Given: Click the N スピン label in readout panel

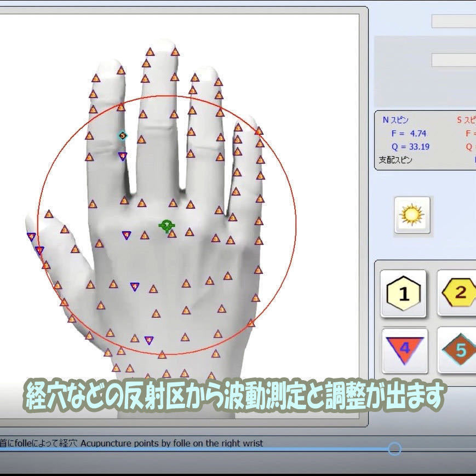Looking at the screenshot, I should [395, 120].
